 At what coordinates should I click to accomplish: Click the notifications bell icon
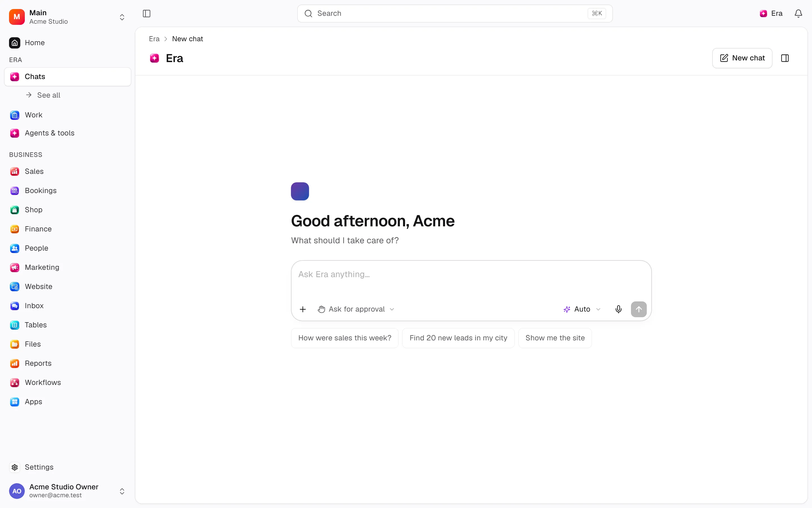coord(798,14)
